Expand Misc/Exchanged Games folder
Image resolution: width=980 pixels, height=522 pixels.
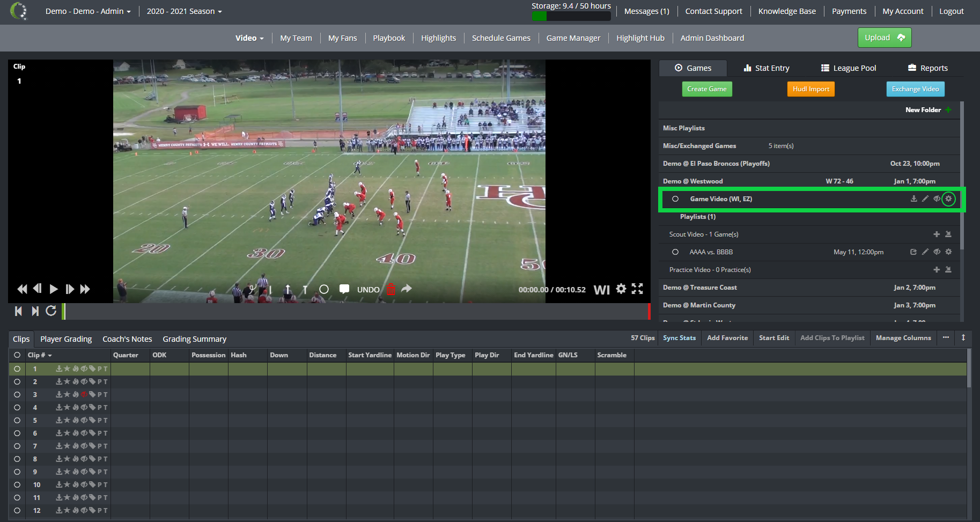click(699, 146)
